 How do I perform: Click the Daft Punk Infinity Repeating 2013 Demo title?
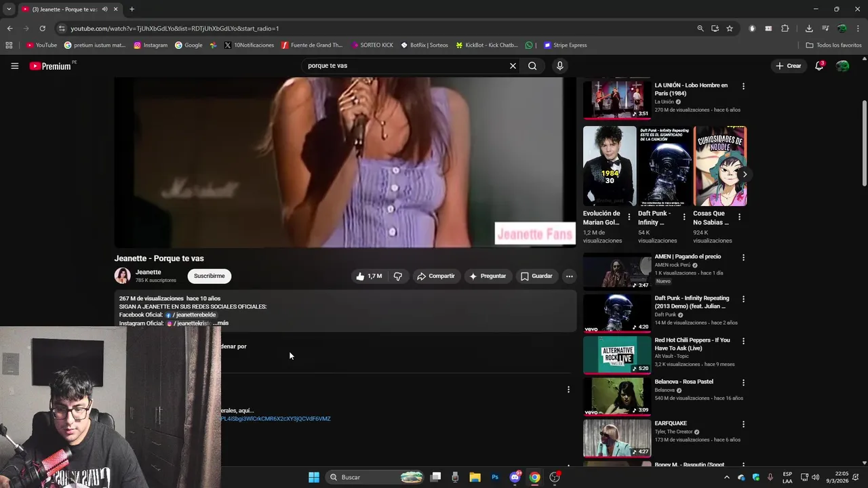(x=692, y=302)
